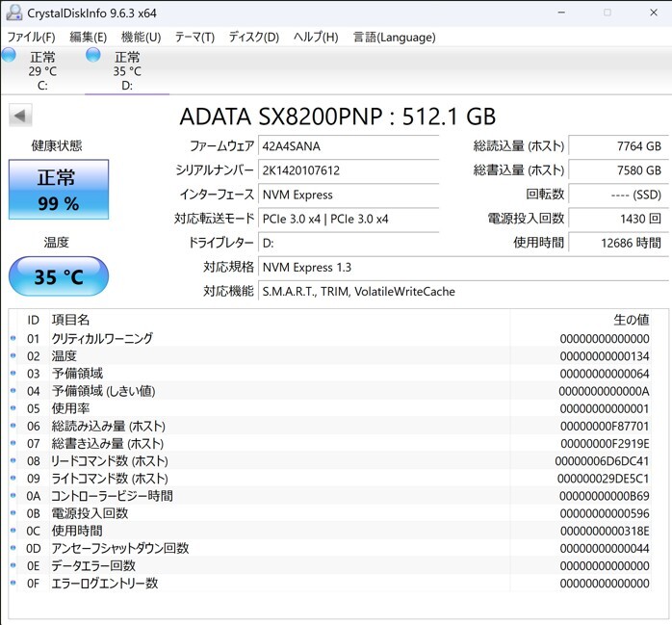Click status dot of row 02 温度
The width and height of the screenshot is (672, 625).
[x=13, y=355]
